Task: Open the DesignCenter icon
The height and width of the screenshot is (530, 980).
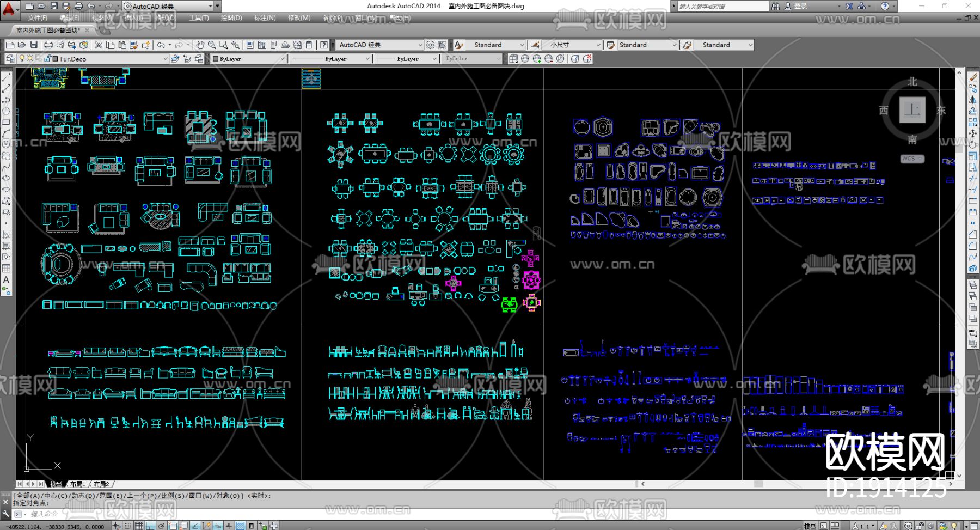Action: pos(262,45)
